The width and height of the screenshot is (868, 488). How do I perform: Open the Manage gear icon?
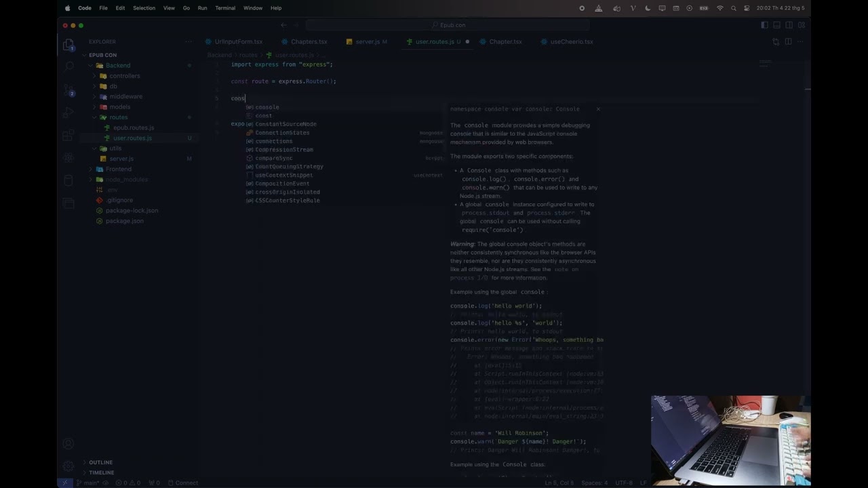68,466
